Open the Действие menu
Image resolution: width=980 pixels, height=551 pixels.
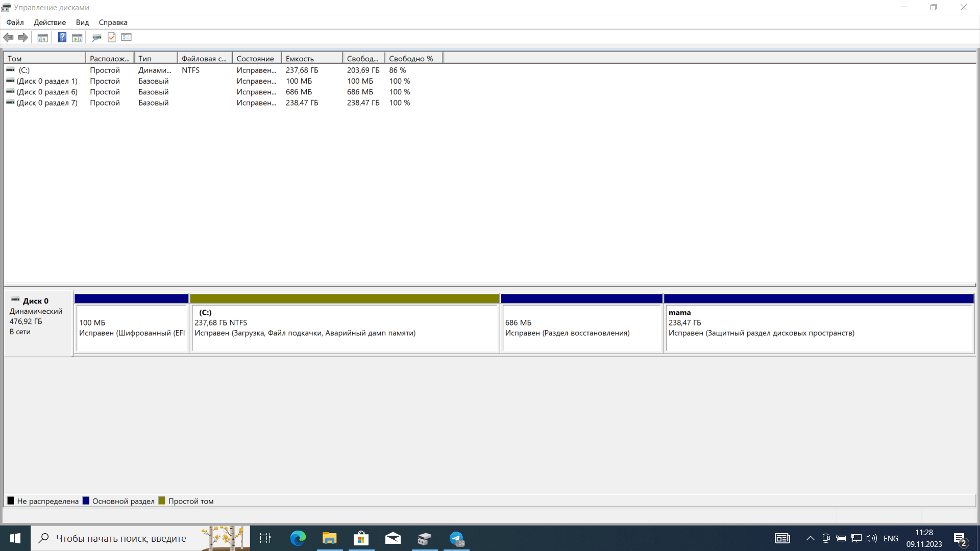(50, 22)
